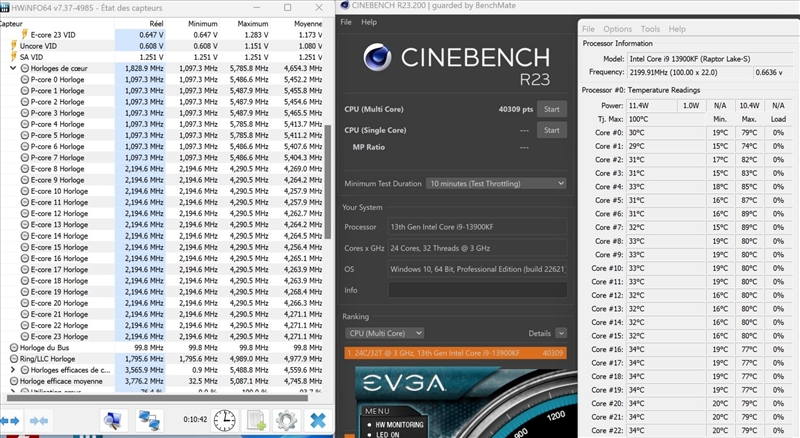800x438 pixels.
Task: Click the Core Temp Frequency value field
Action: coord(689,72)
